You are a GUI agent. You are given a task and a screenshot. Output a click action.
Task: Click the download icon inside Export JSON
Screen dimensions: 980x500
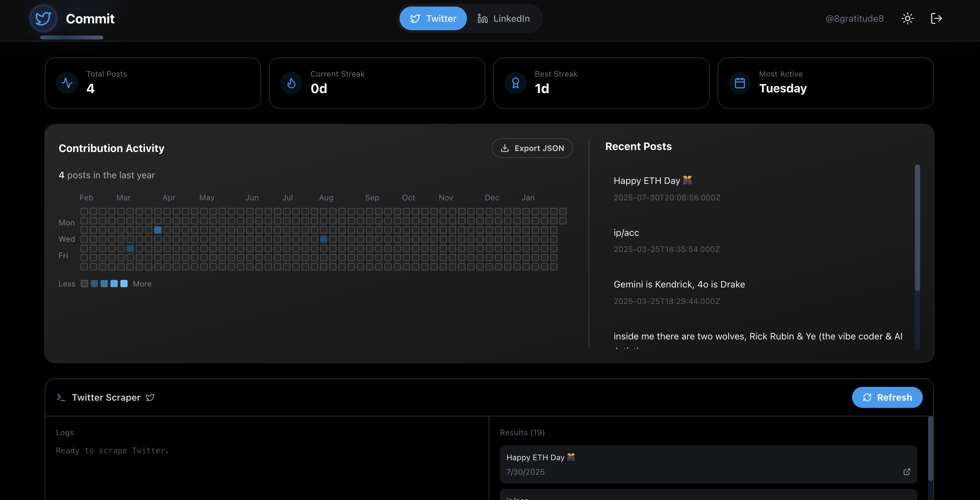click(x=505, y=148)
